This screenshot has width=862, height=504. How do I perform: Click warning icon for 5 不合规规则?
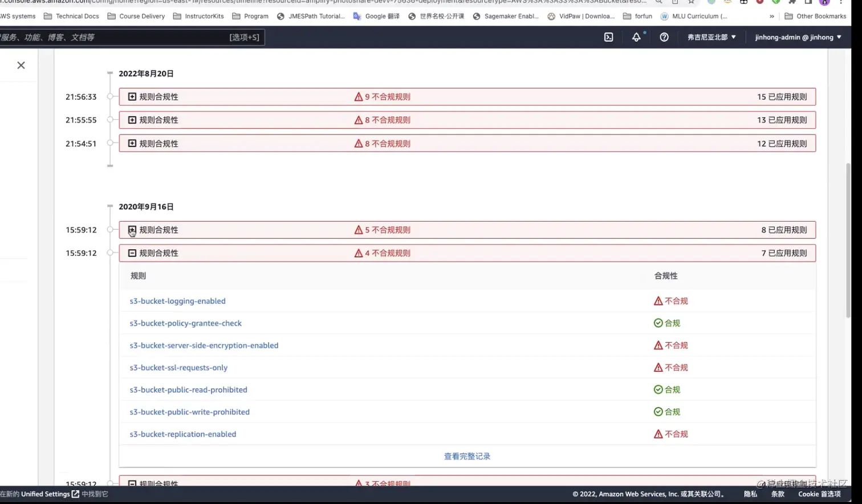pos(359,230)
